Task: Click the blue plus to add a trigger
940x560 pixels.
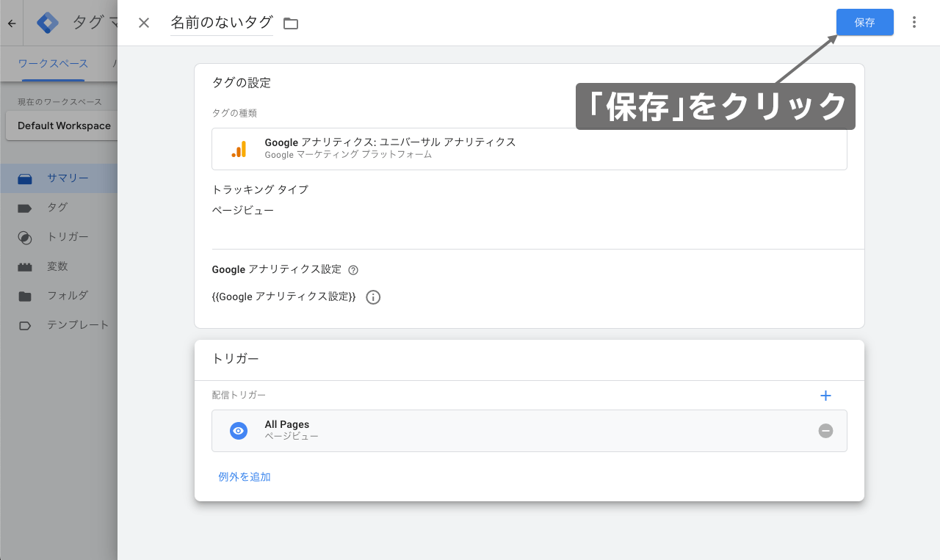Action: (825, 395)
